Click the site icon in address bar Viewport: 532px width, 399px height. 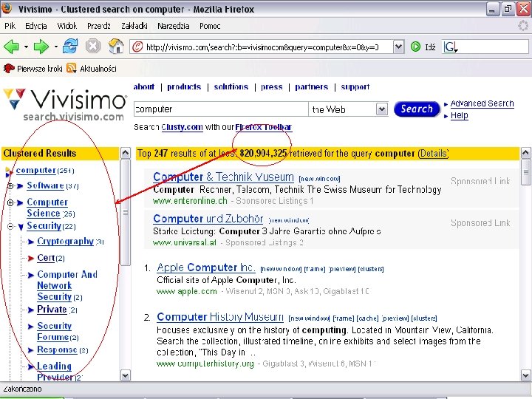pyautogui.click(x=137, y=47)
